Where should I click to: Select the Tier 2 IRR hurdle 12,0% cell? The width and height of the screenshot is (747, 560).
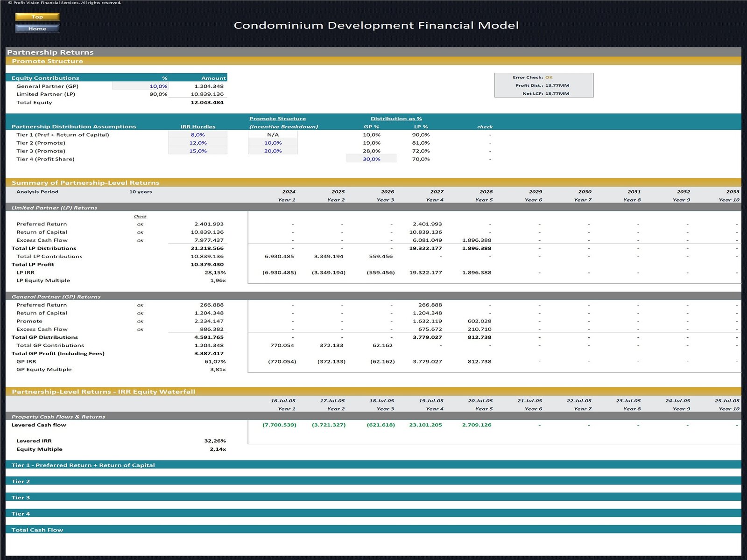197,143
